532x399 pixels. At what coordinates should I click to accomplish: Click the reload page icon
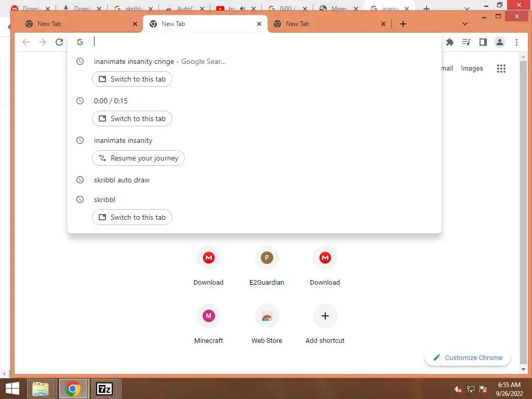point(59,42)
